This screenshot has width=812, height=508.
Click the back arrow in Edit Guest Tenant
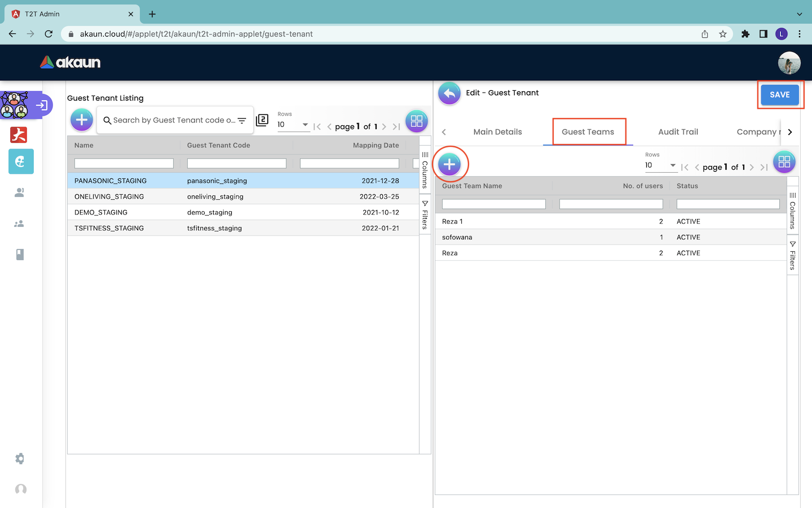pyautogui.click(x=449, y=94)
